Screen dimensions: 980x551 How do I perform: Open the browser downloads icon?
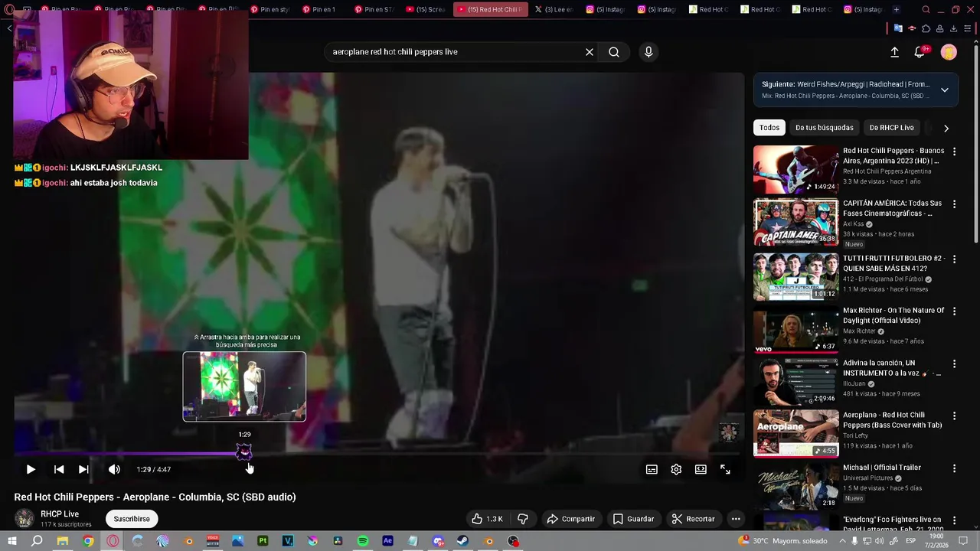click(953, 29)
